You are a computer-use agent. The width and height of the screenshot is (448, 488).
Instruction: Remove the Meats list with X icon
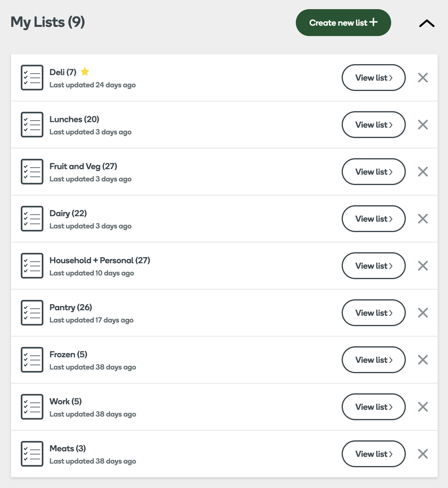[423, 454]
